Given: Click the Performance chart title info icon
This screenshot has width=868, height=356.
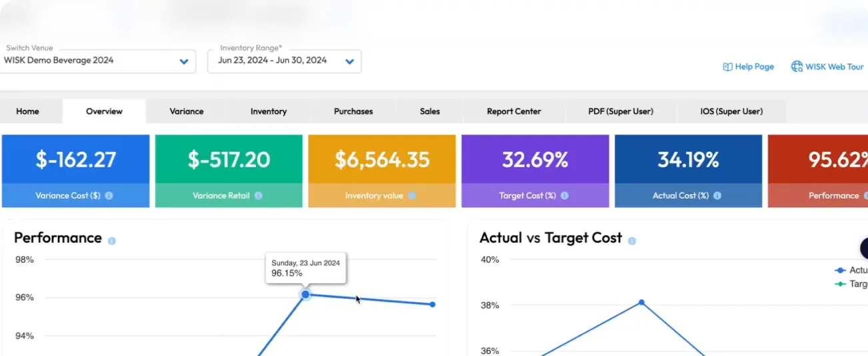Looking at the screenshot, I should pos(112,241).
